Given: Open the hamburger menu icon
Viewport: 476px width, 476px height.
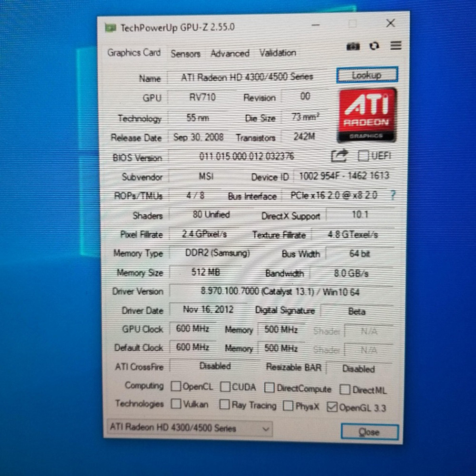Looking at the screenshot, I should 395,45.
